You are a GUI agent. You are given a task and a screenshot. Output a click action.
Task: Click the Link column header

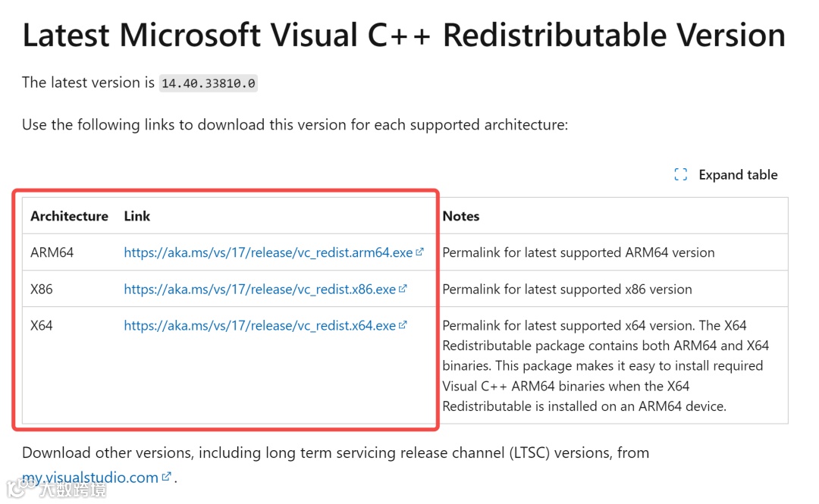click(x=137, y=216)
